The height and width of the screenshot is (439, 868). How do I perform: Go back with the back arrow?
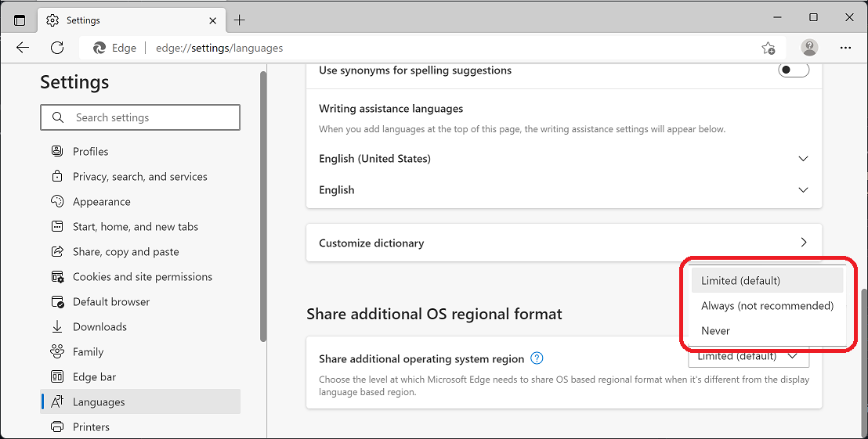point(23,48)
